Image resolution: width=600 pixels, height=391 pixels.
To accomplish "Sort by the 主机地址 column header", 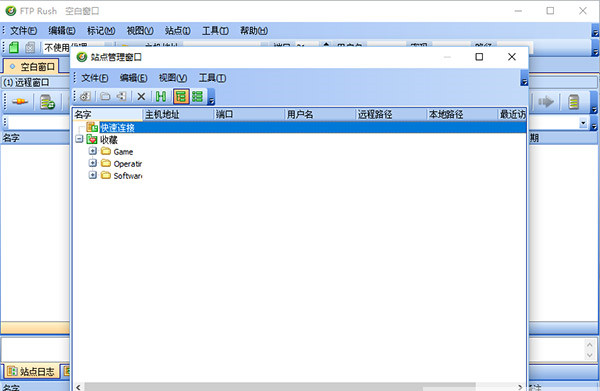I will pyautogui.click(x=178, y=114).
